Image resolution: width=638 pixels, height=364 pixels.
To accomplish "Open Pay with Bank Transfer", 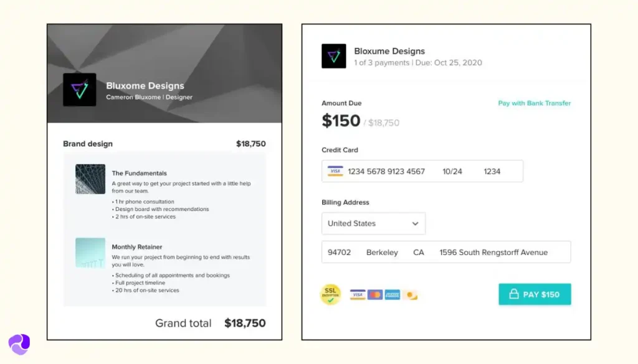I will tap(534, 103).
